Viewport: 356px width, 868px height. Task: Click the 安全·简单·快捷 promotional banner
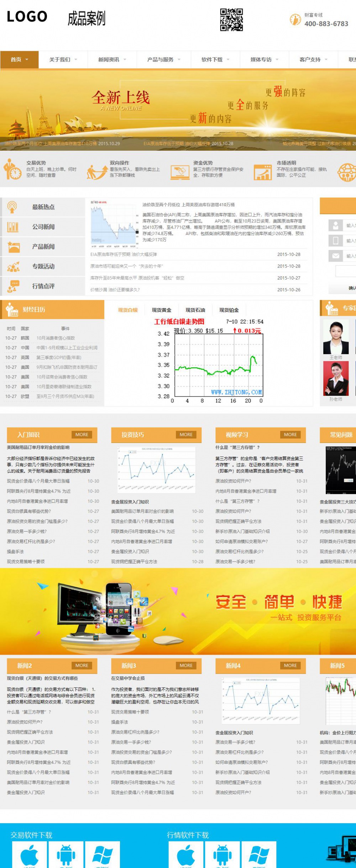tap(178, 611)
